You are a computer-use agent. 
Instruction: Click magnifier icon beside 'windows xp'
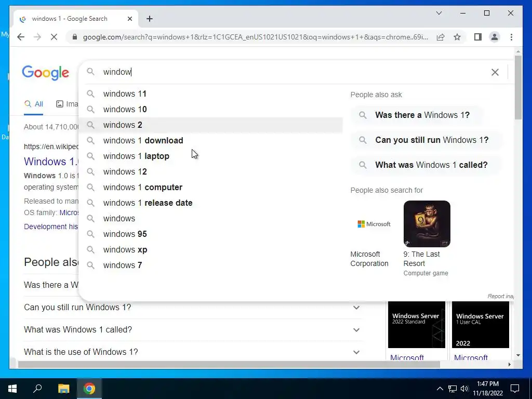point(90,250)
